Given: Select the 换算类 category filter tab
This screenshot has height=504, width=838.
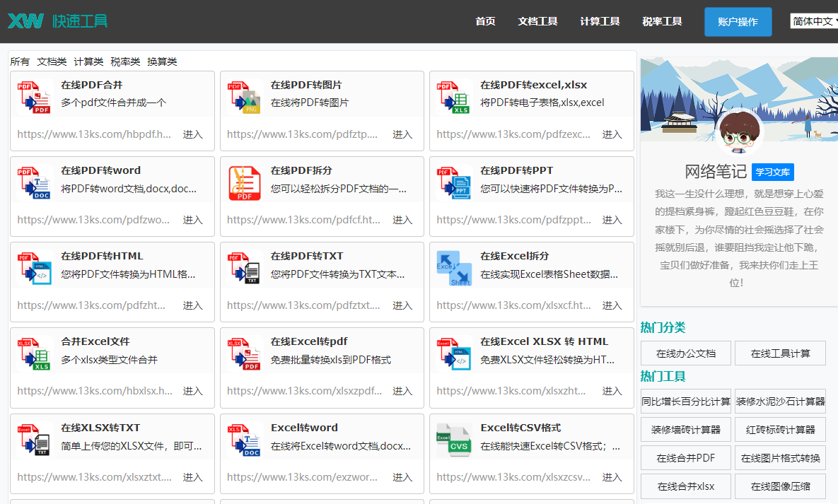Looking at the screenshot, I should pyautogui.click(x=162, y=61).
